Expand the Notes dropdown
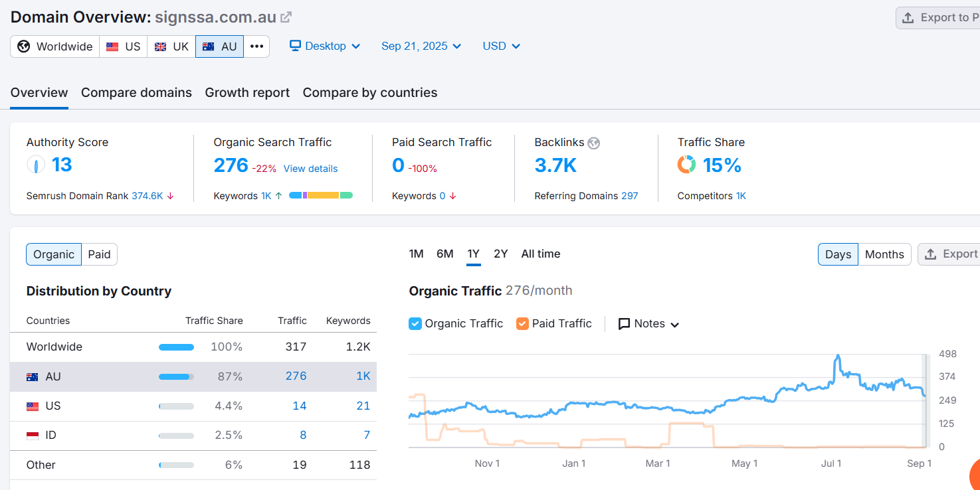This screenshot has height=490, width=980. click(x=648, y=324)
